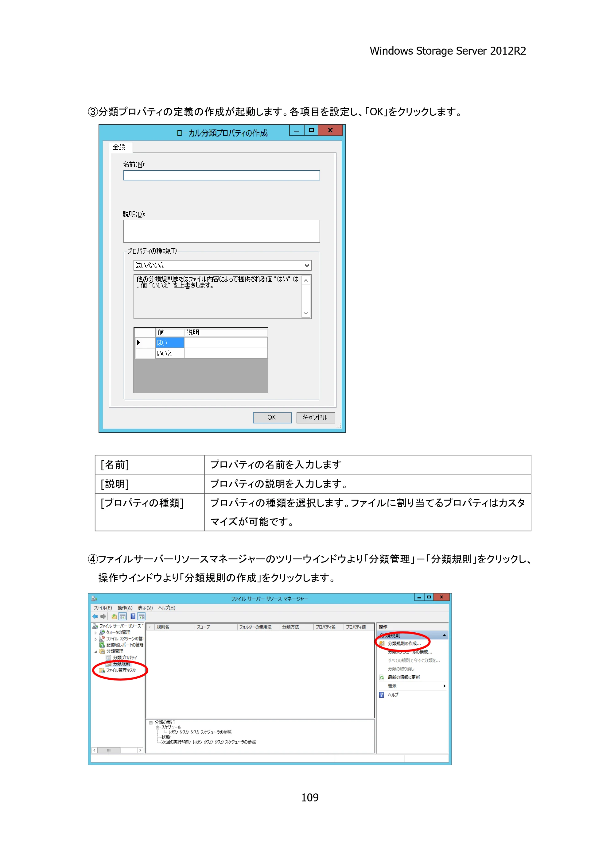
Task: Click the blue Help question mark toolbar icon
Action: click(133, 617)
